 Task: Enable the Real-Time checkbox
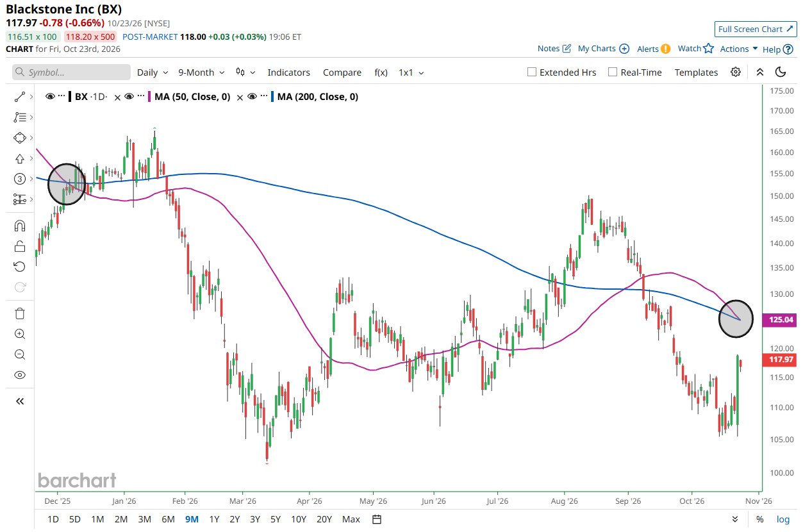[613, 72]
